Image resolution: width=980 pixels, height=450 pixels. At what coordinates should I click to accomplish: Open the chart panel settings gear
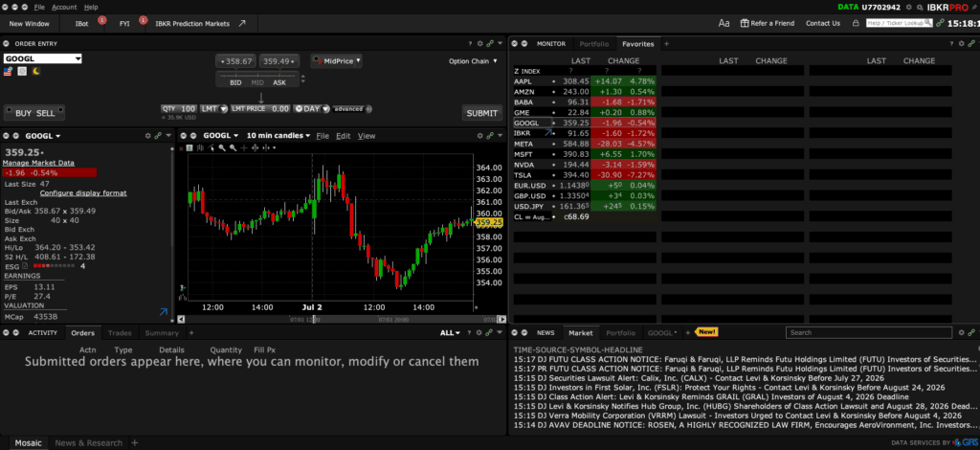pyautogui.click(x=480, y=136)
